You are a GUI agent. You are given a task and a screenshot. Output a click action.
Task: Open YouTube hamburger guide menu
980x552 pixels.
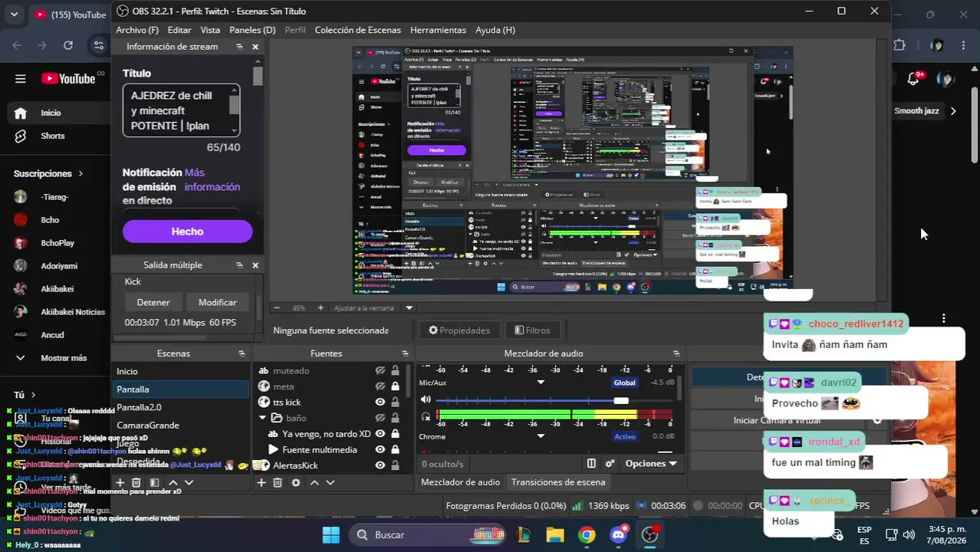[x=21, y=78]
